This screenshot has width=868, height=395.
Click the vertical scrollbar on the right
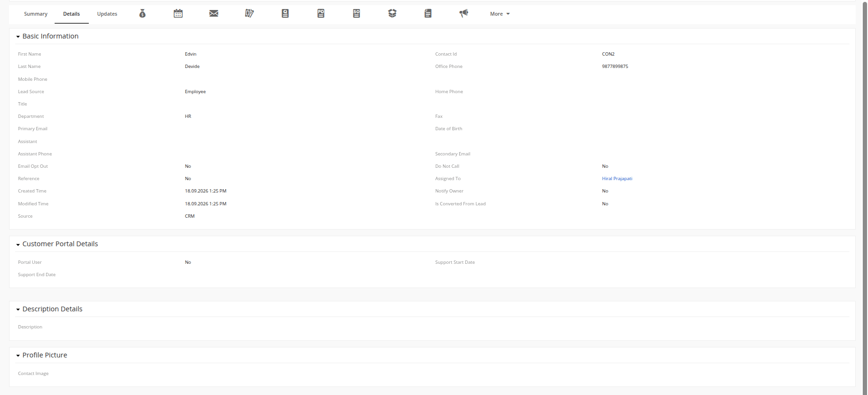tap(865, 197)
